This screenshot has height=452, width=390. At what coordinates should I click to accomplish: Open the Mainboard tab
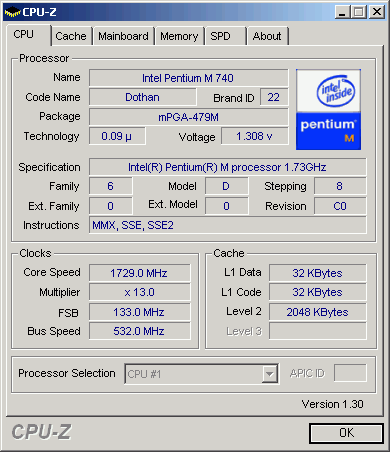[123, 36]
